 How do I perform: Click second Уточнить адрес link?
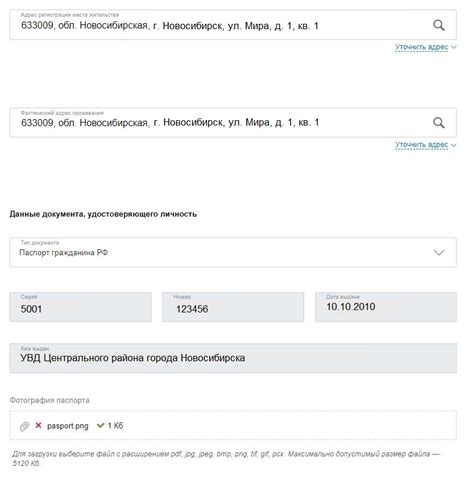click(421, 145)
